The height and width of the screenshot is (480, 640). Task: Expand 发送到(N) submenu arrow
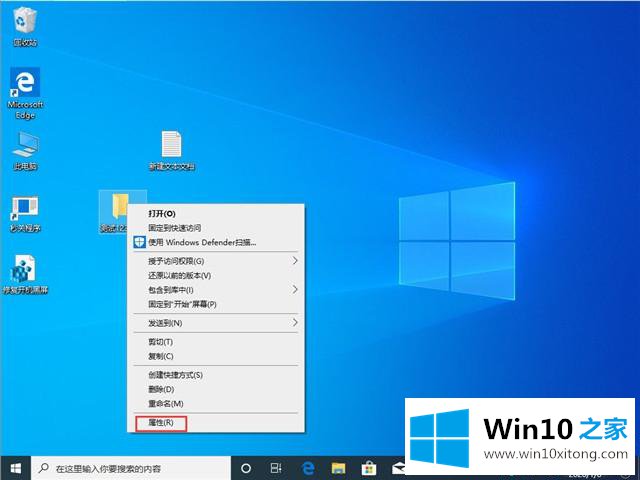click(x=295, y=322)
